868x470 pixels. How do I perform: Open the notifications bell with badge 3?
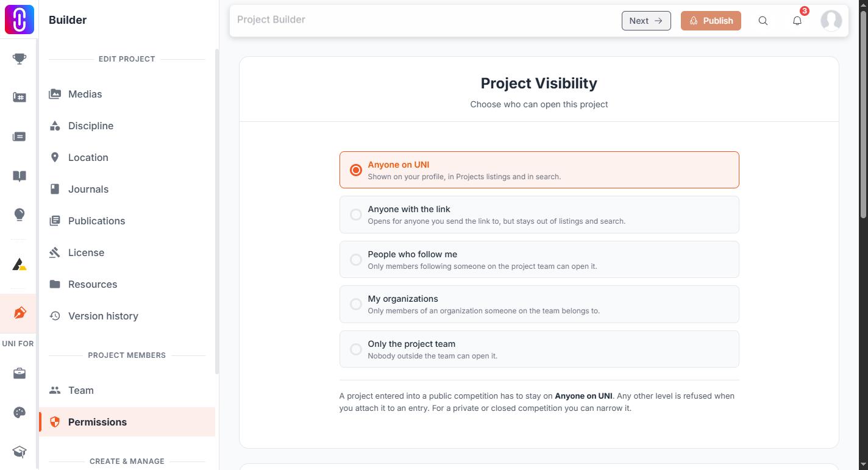(x=797, y=21)
